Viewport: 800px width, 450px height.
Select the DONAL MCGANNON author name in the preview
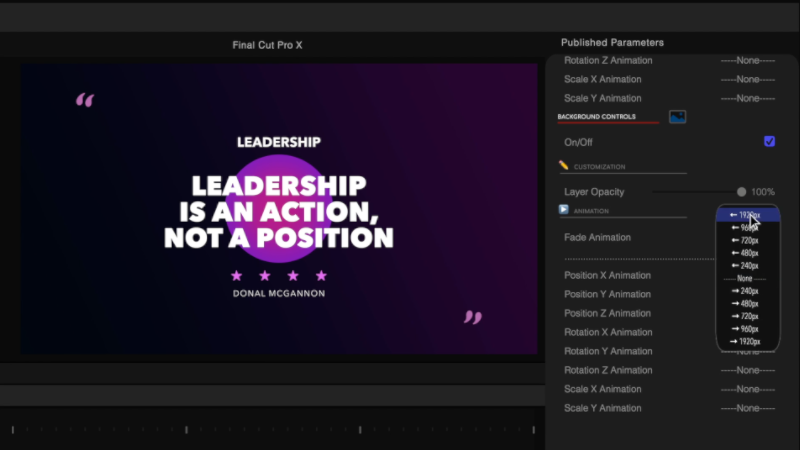[x=279, y=293]
